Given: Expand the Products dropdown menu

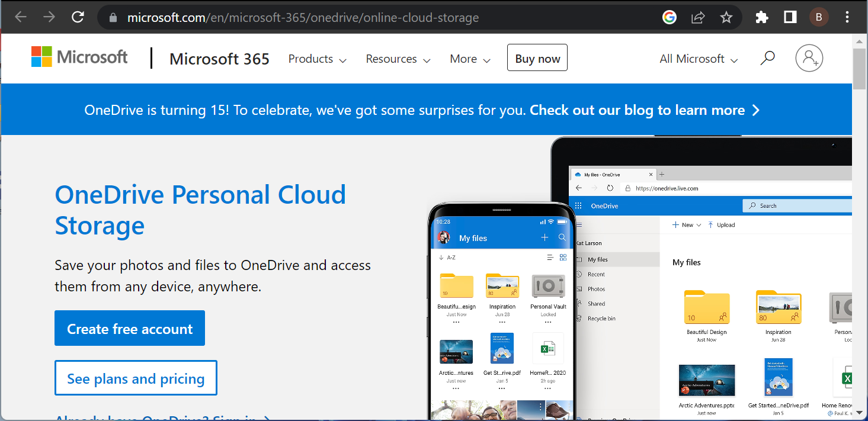Looking at the screenshot, I should point(318,59).
